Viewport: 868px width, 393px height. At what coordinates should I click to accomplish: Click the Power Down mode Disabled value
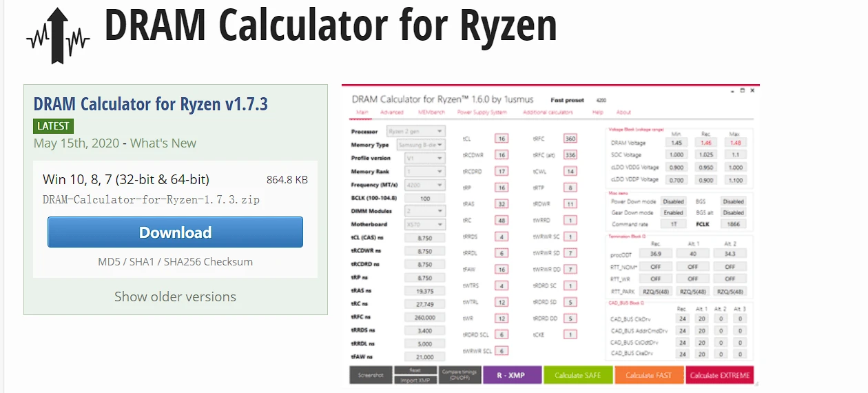coord(673,201)
